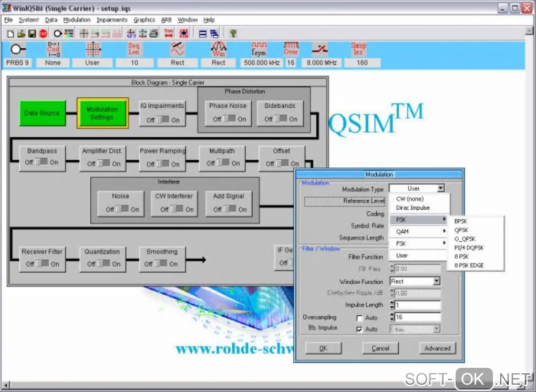Image resolution: width=536 pixels, height=392 pixels.
Task: Open the Graphics menu
Action: click(145, 20)
